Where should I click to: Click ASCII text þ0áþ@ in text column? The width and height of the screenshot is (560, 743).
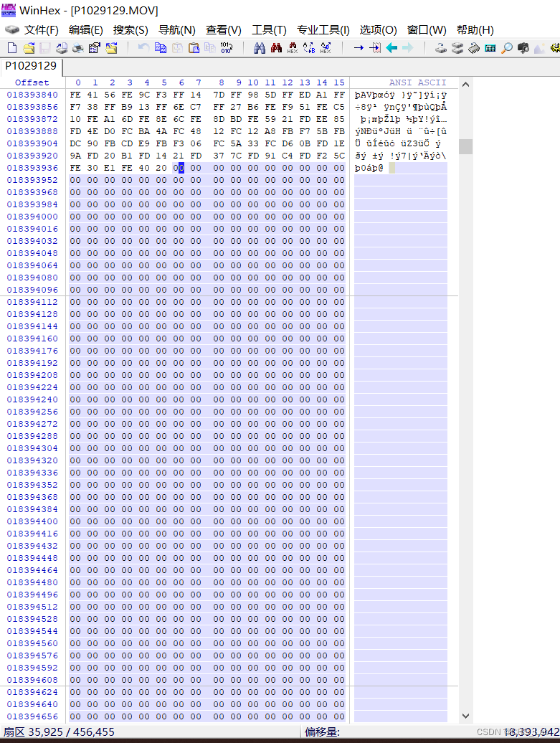point(369,168)
